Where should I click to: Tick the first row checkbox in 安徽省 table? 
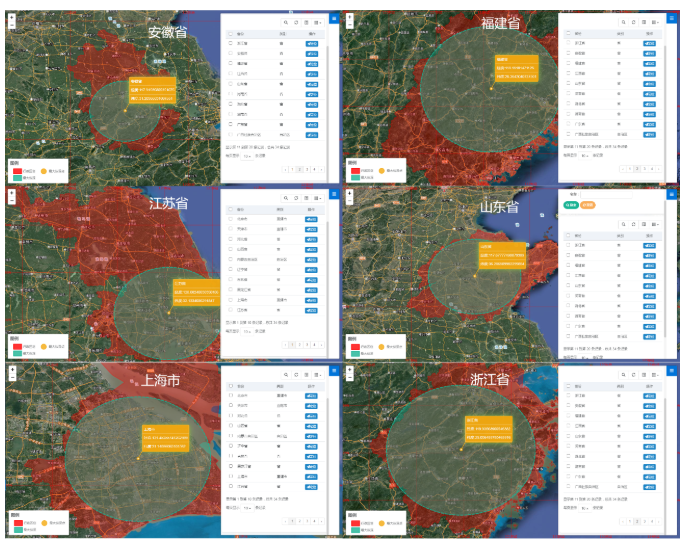(x=231, y=43)
